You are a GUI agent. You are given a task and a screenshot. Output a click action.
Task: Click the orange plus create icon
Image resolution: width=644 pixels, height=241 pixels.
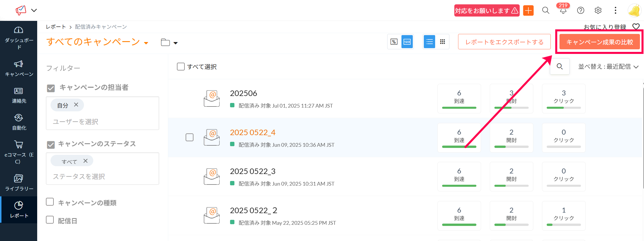(x=528, y=10)
